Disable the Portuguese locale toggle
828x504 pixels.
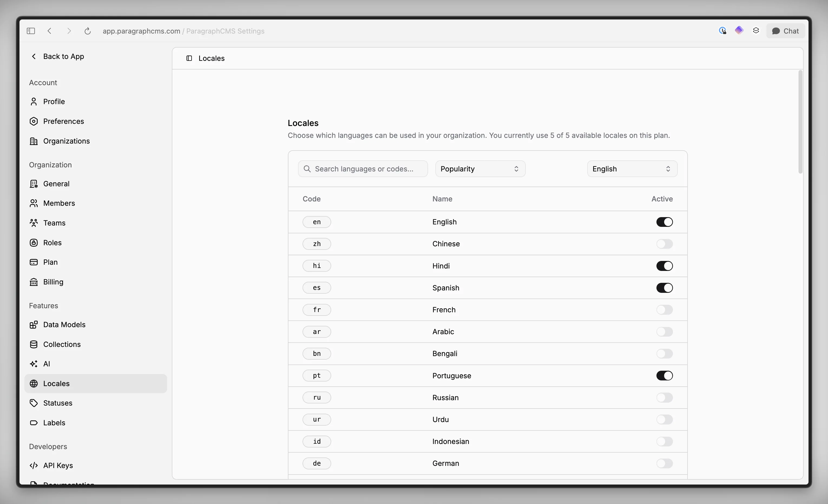pos(664,376)
